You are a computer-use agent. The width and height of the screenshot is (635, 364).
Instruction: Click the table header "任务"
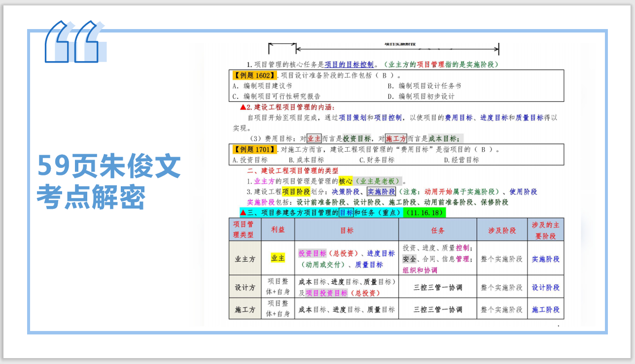pos(438,230)
